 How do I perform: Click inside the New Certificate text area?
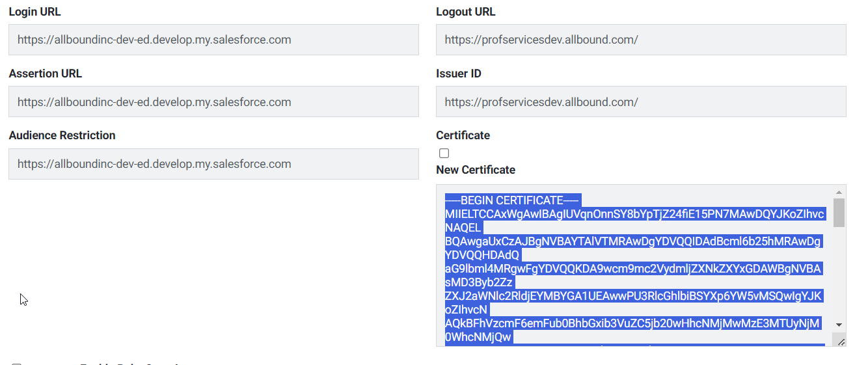641,265
